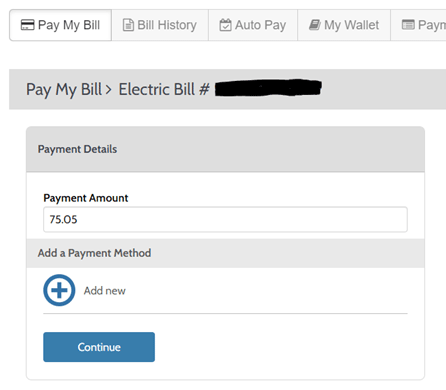Click the Electric Bill # heading text
The width and height of the screenshot is (446, 390).
[x=164, y=90]
